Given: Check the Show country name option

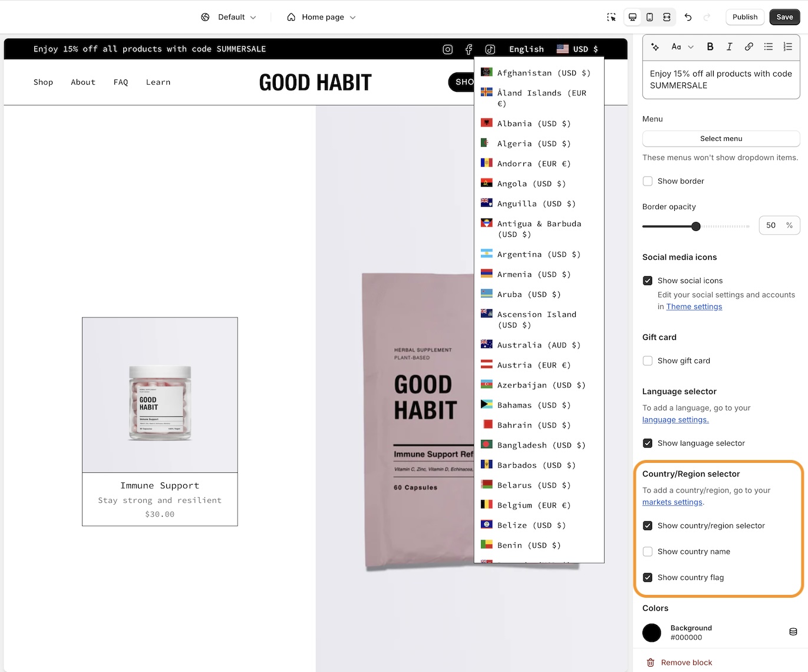Looking at the screenshot, I should [x=648, y=551].
